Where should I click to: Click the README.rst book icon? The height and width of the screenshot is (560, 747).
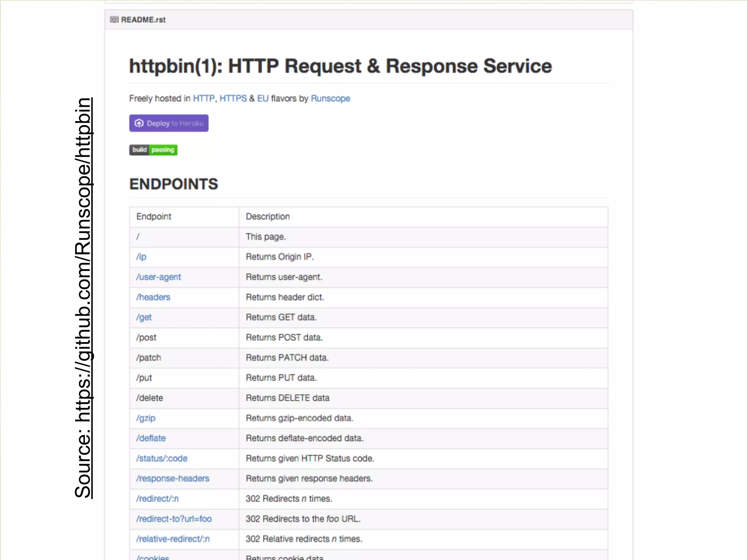[x=114, y=20]
